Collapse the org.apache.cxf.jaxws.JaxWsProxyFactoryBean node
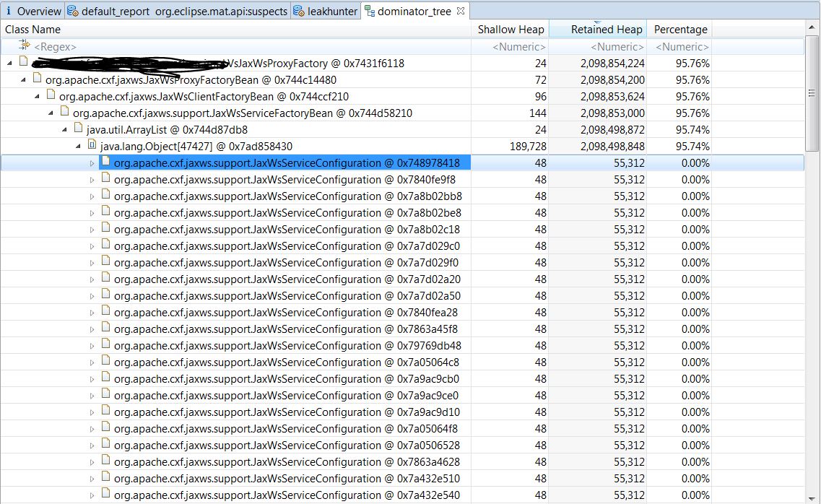Viewport: 821px width, 504px height. [23, 79]
